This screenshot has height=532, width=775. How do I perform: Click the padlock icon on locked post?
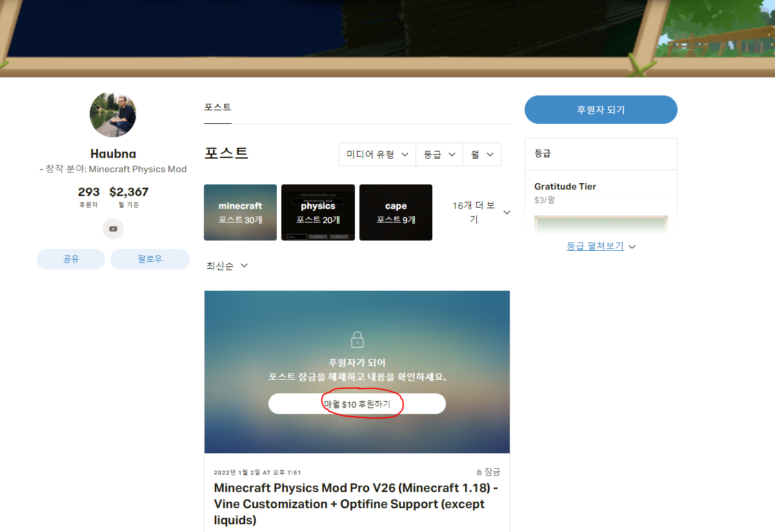(x=357, y=339)
